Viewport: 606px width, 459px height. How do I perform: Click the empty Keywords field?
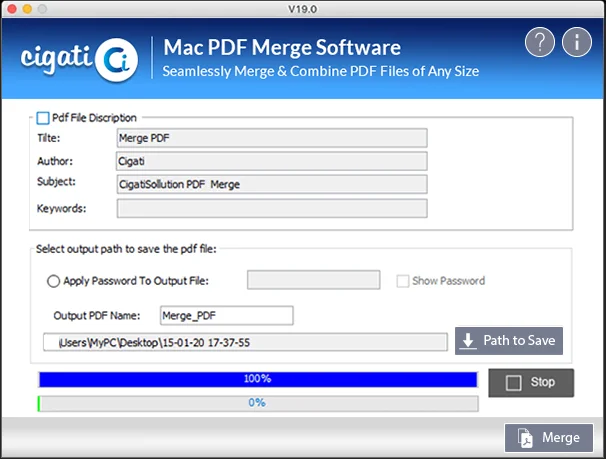click(272, 208)
